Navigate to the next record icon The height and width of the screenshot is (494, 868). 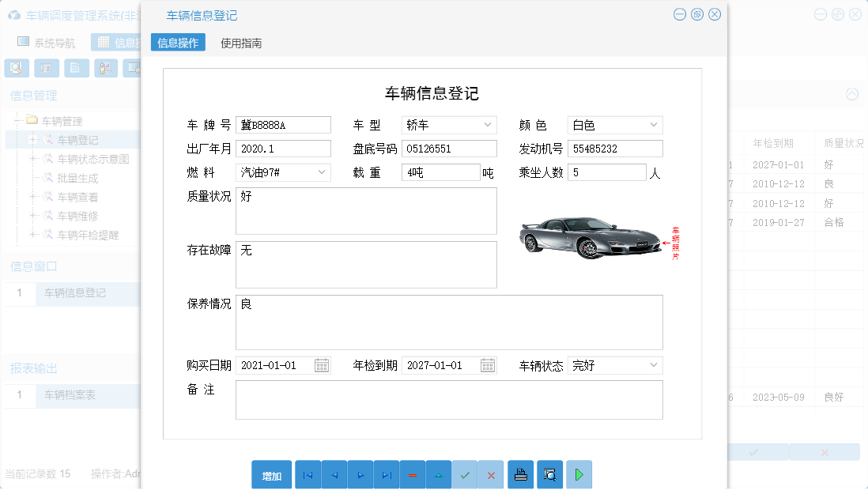pos(360,474)
